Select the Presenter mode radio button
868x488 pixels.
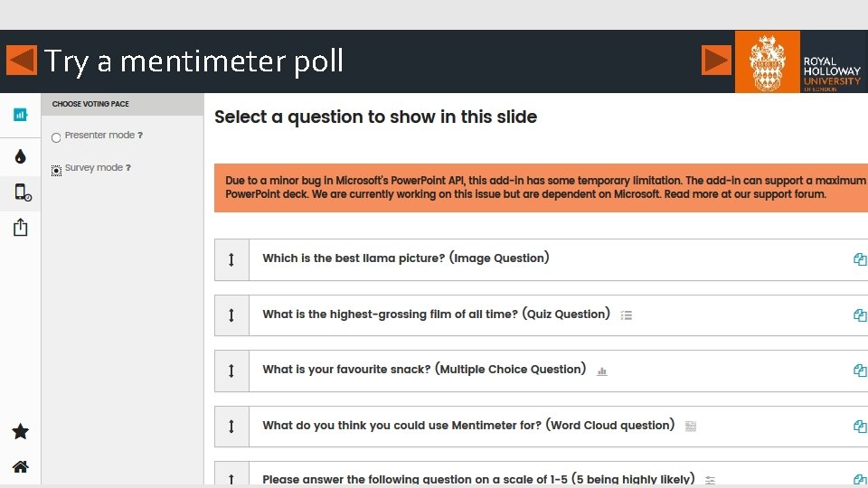(x=56, y=137)
